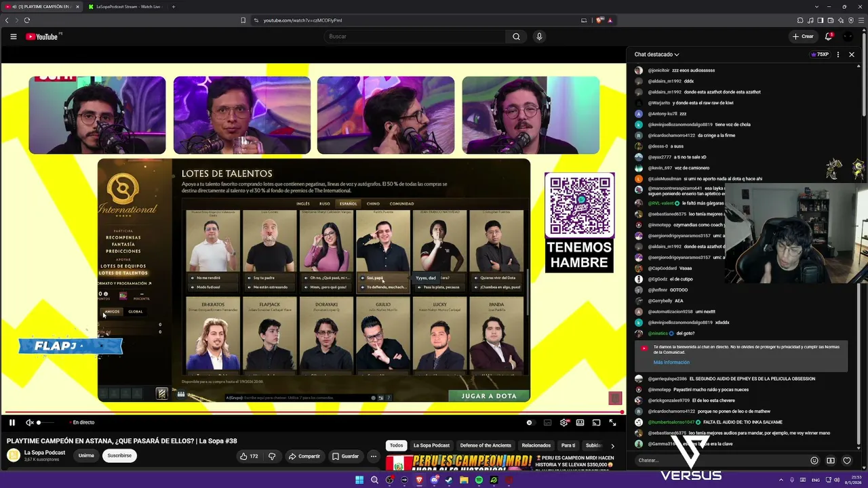This screenshot has height=488, width=868.
Task: Open the browser extensions puzzle icon
Action: 800,20
